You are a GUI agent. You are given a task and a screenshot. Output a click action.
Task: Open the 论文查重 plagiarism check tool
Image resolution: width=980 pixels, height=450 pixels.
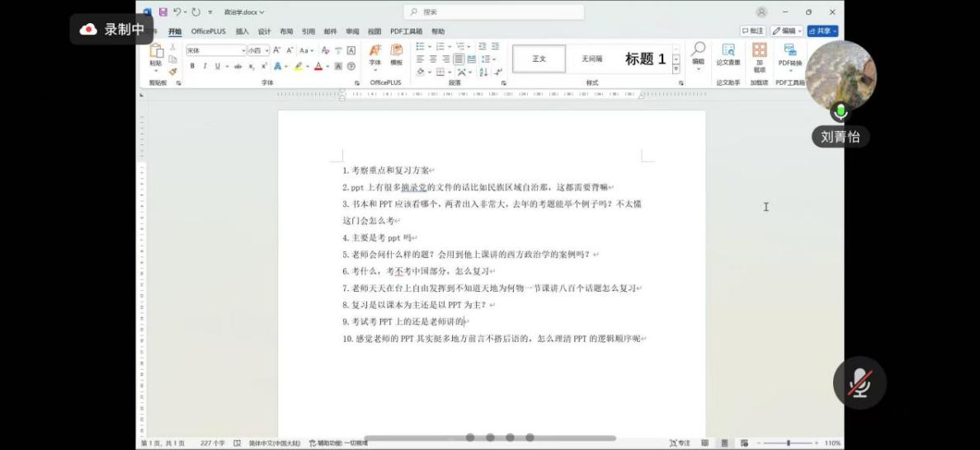[x=728, y=55]
